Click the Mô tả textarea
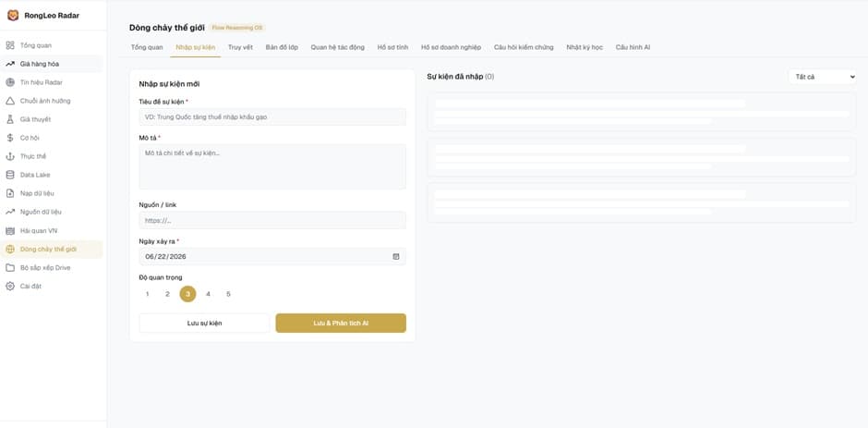 point(272,167)
